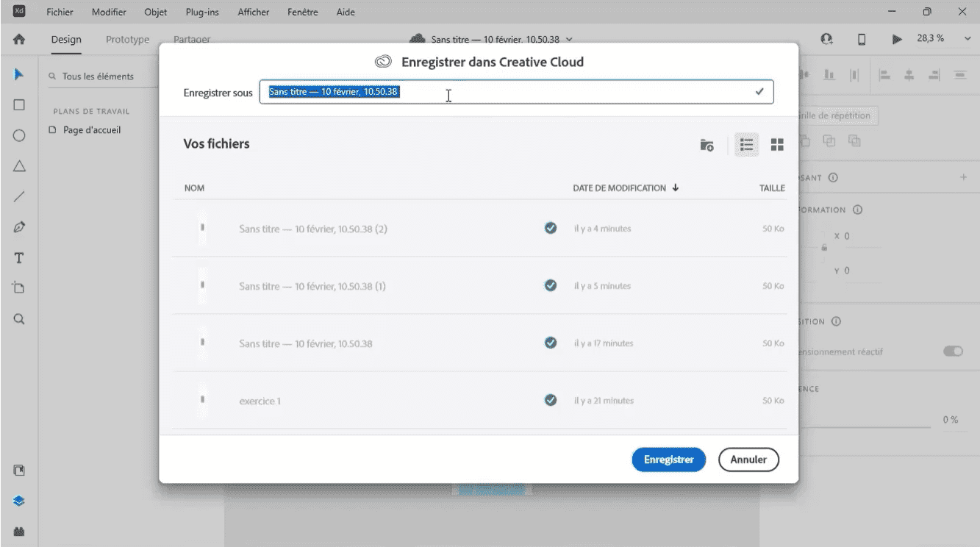
Task: Open the Afficher menu
Action: click(254, 12)
